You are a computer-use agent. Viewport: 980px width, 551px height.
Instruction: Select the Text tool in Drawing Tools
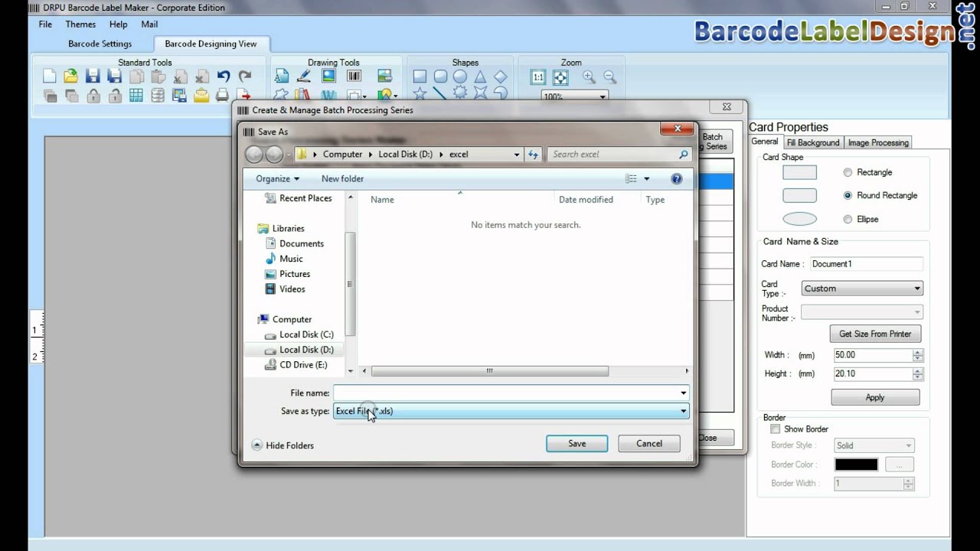coord(282,76)
